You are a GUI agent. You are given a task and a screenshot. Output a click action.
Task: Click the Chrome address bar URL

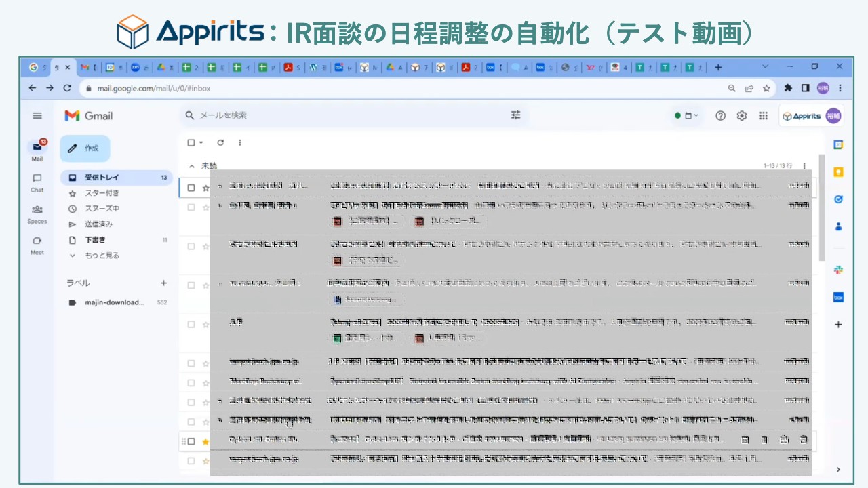click(153, 88)
